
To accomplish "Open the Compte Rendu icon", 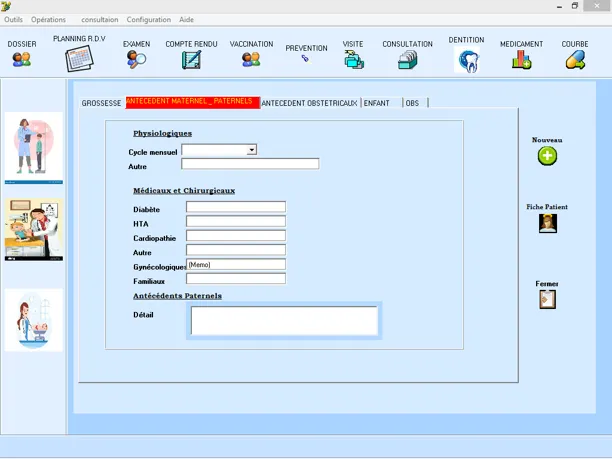I will [191, 60].
